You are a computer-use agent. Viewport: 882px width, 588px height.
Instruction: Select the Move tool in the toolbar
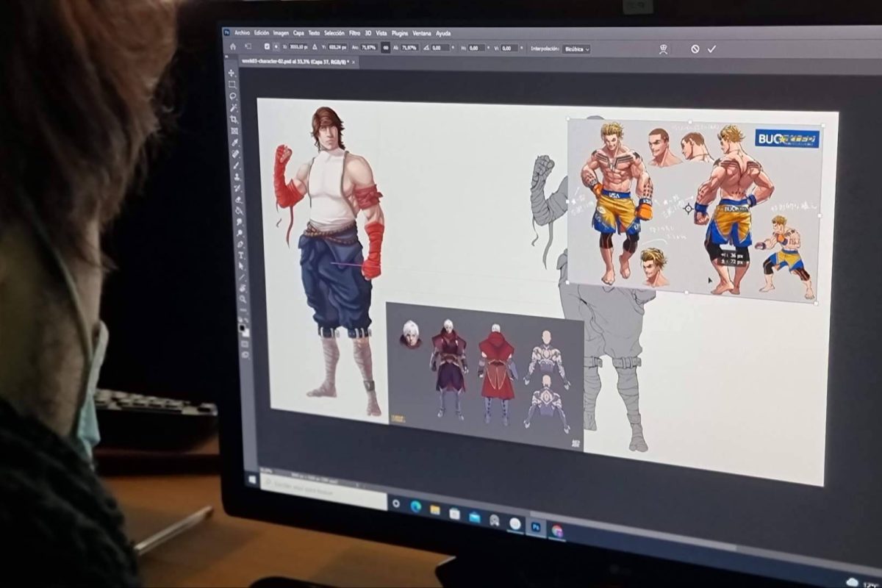(x=232, y=73)
